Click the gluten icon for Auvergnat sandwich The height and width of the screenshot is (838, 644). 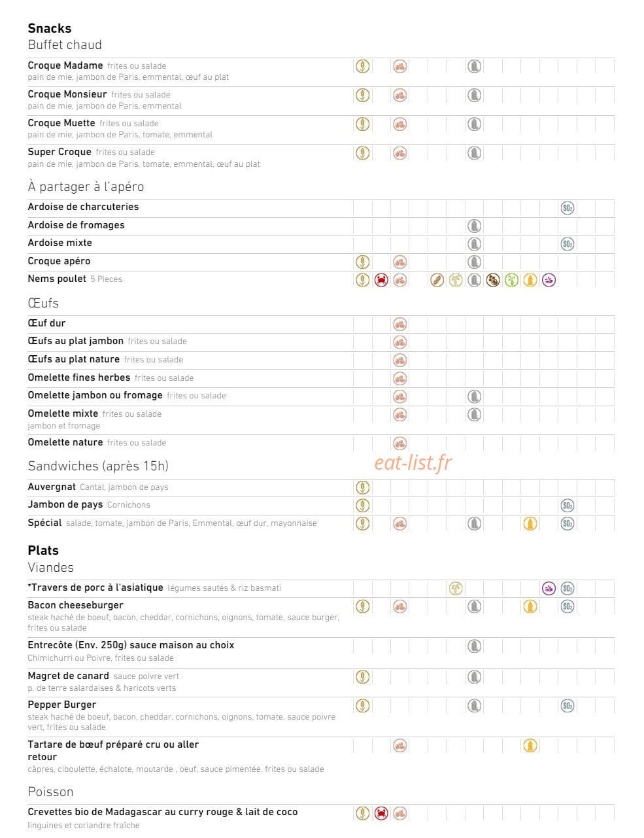click(362, 487)
